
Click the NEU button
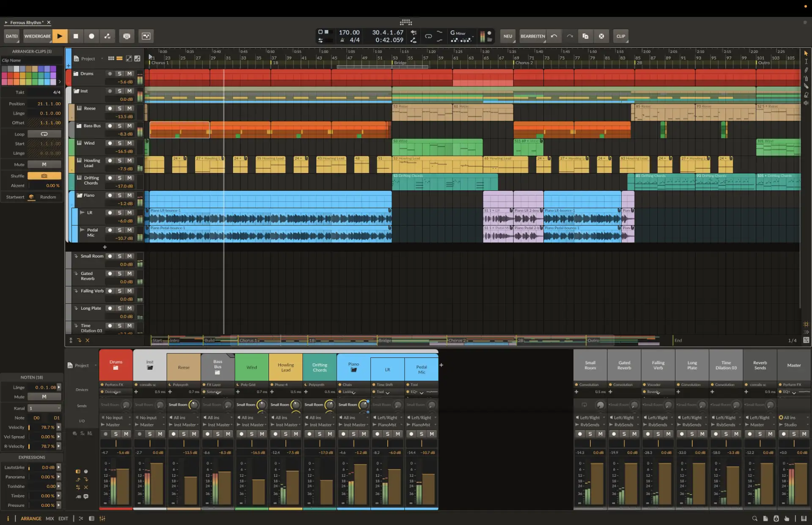[507, 36]
